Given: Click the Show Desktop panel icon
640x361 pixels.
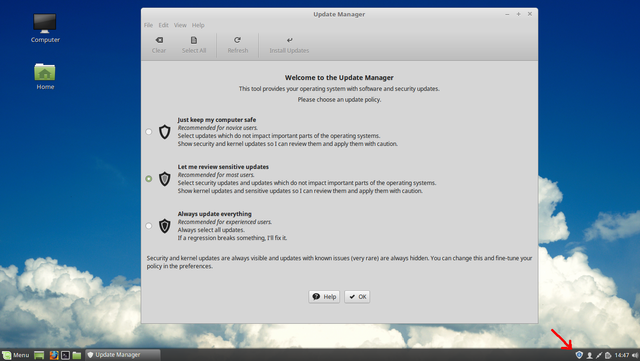Looking at the screenshot, I should click(39, 355).
